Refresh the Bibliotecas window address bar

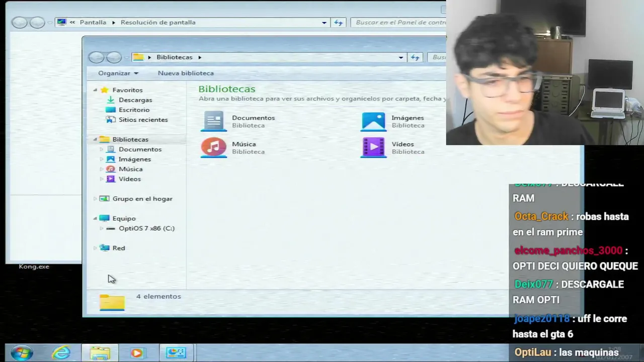coord(415,57)
